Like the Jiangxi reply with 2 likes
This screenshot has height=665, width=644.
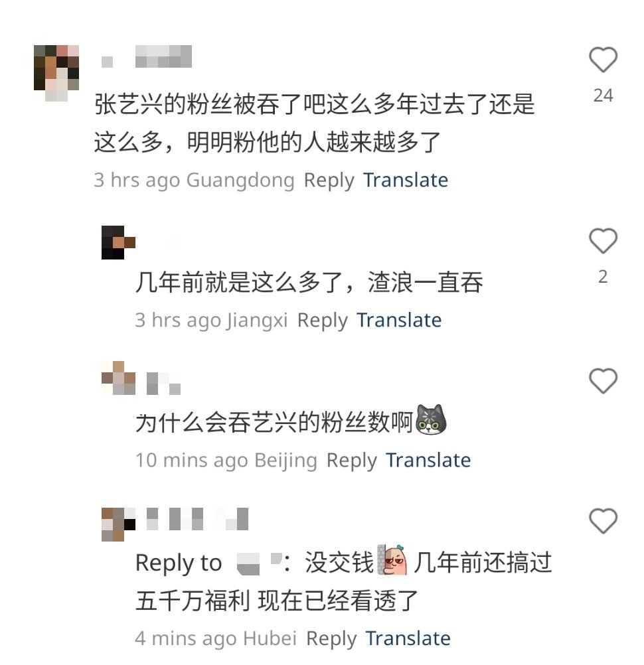[603, 240]
